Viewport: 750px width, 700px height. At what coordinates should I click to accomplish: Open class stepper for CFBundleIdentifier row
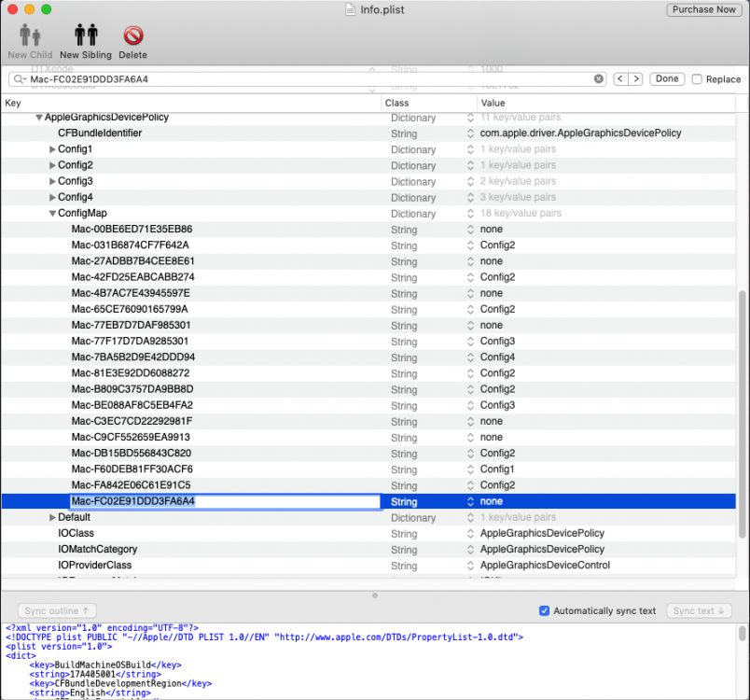(470, 133)
